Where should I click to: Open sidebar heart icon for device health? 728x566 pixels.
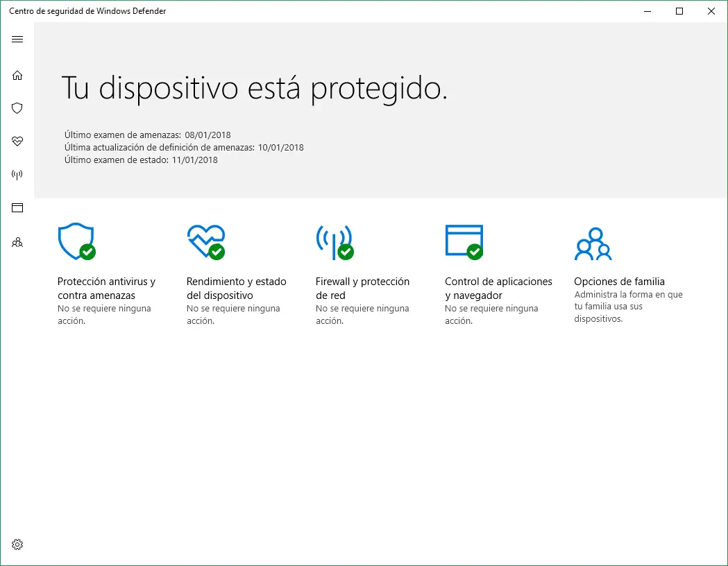click(17, 141)
